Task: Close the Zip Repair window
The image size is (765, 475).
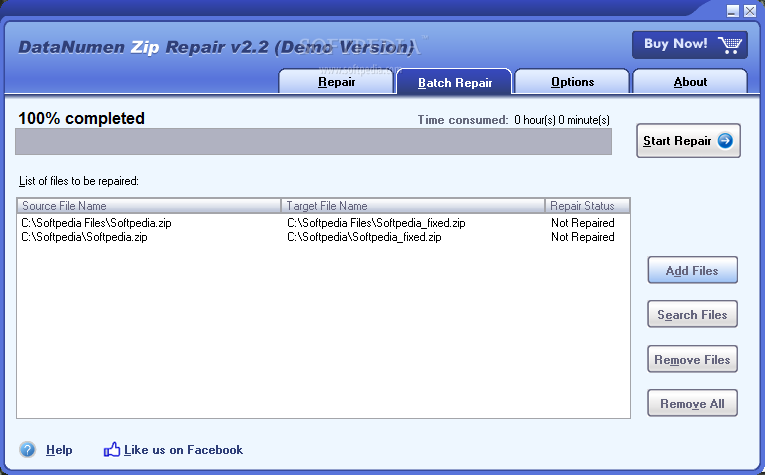Action: [x=750, y=11]
